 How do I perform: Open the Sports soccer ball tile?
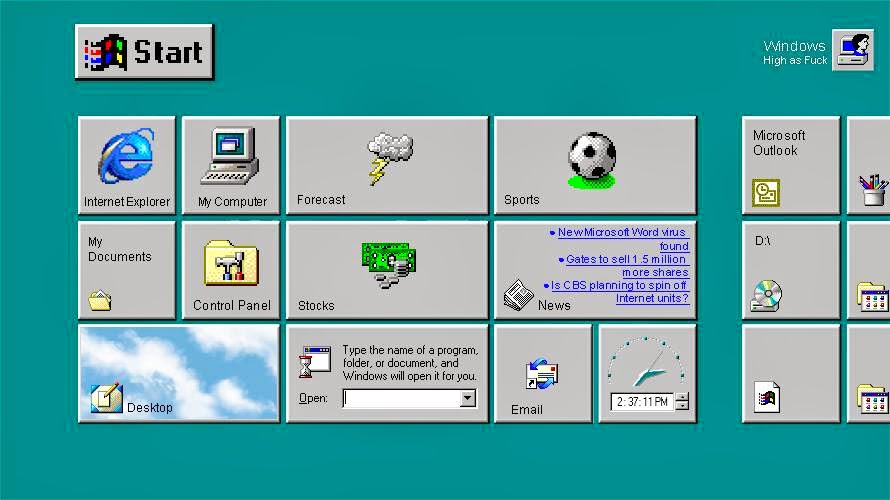click(x=595, y=165)
